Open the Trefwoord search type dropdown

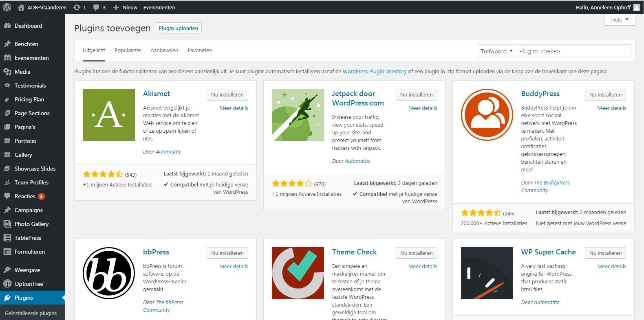coord(496,51)
